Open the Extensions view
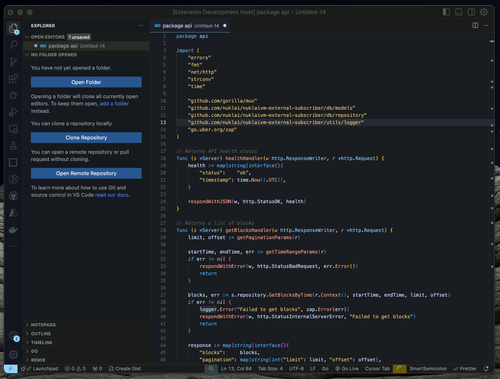Screen dimensions: 500x379 point(13,79)
